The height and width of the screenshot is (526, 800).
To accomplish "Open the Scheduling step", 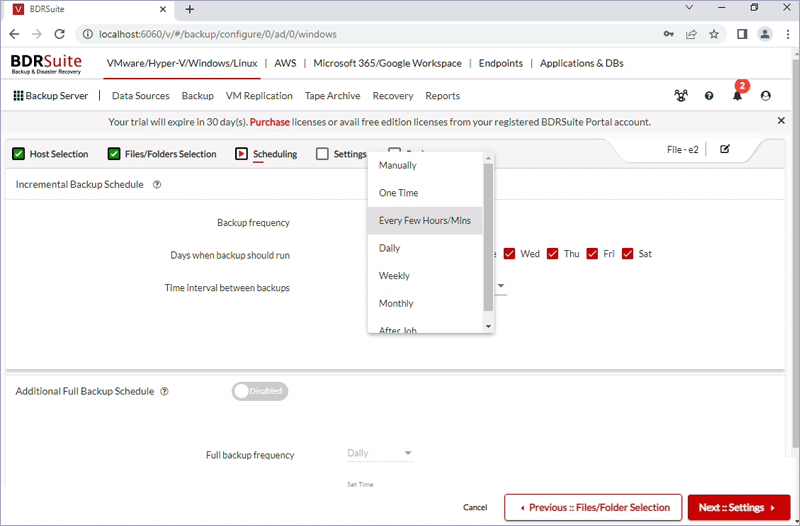I will 266,154.
